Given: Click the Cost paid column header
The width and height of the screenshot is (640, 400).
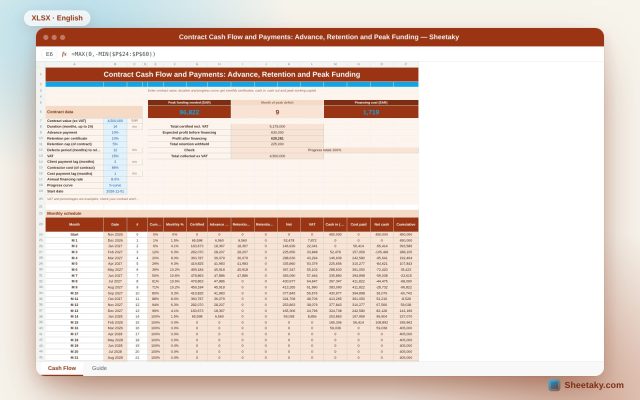Looking at the screenshot, I should pyautogui.click(x=359, y=224).
